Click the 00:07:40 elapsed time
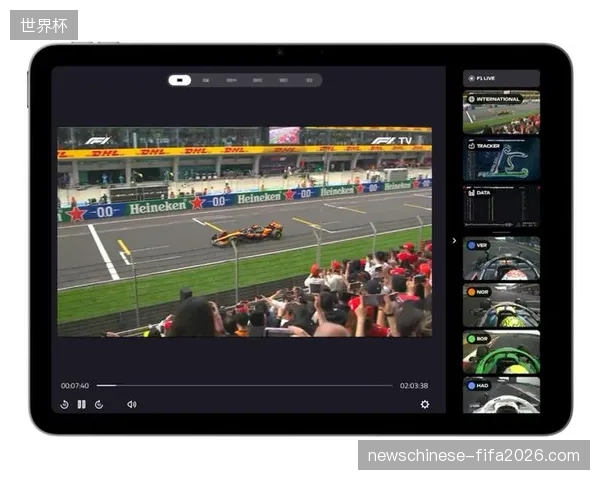 tap(75, 385)
